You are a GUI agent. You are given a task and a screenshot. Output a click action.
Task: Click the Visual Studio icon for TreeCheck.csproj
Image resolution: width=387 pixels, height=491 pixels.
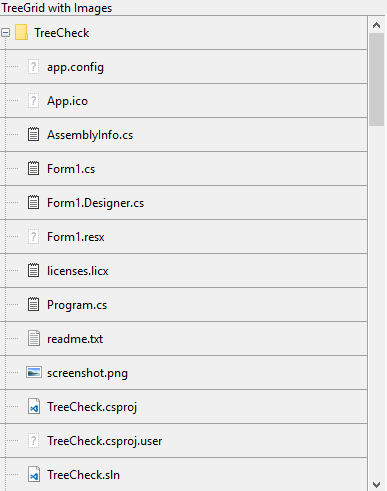pos(34,406)
